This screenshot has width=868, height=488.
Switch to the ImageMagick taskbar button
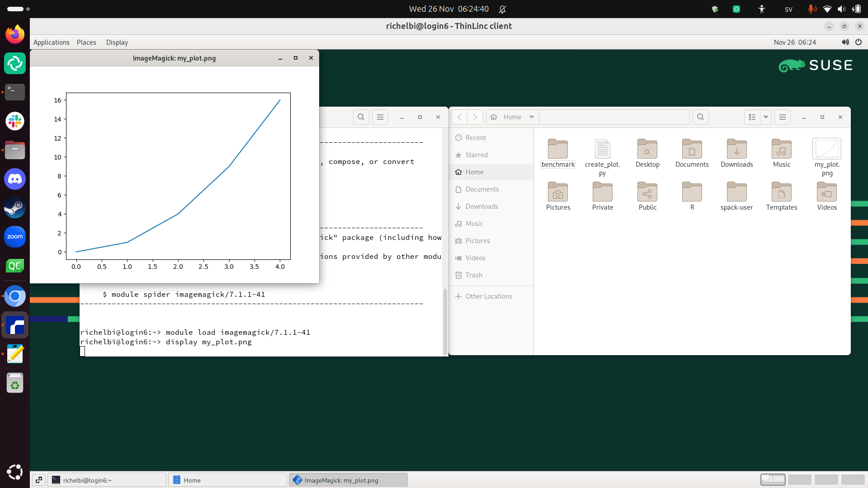click(x=348, y=480)
